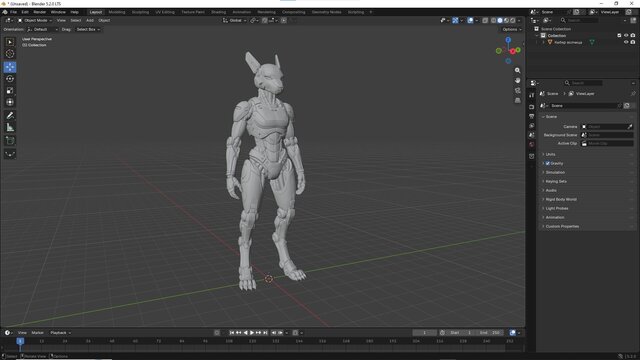The image size is (640, 360).
Task: Hide the Collection in viewport via eye icon
Action: coord(626,36)
